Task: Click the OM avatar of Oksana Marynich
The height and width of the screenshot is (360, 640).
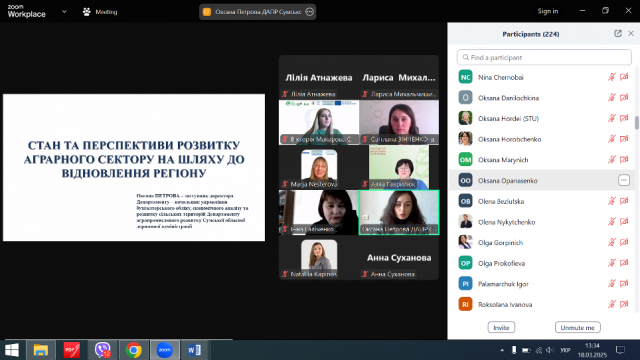Action: pyautogui.click(x=465, y=160)
